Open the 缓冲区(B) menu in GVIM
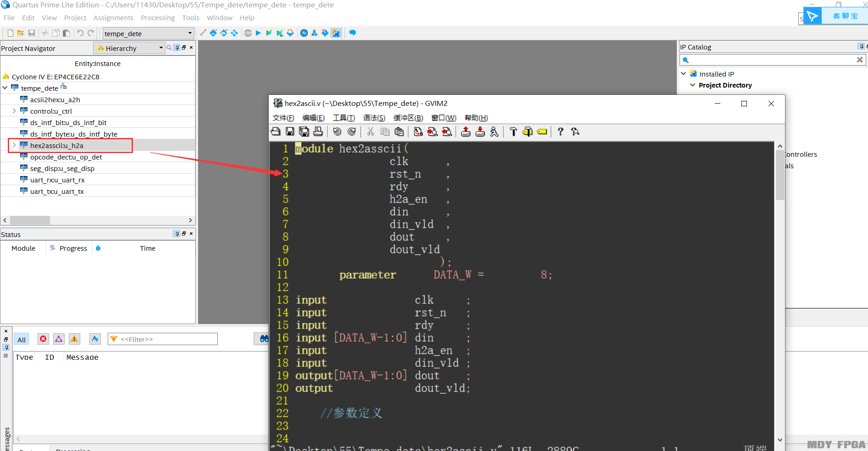The width and height of the screenshot is (868, 451). [x=408, y=118]
